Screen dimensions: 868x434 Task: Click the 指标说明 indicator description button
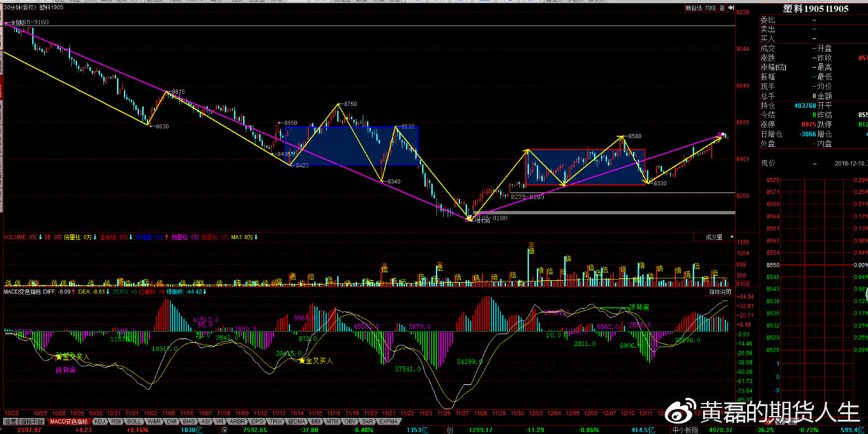click(721, 291)
